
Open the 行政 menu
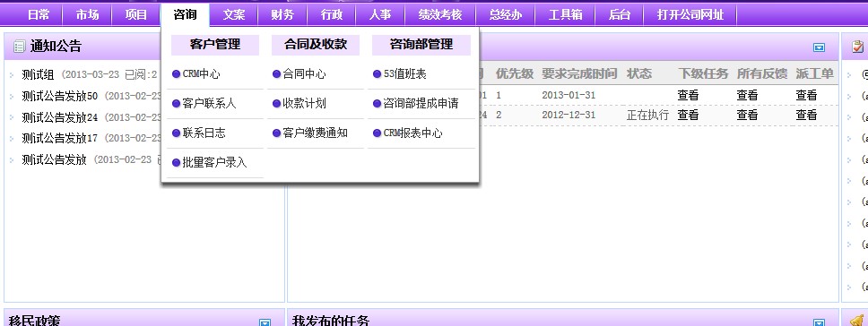point(331,15)
